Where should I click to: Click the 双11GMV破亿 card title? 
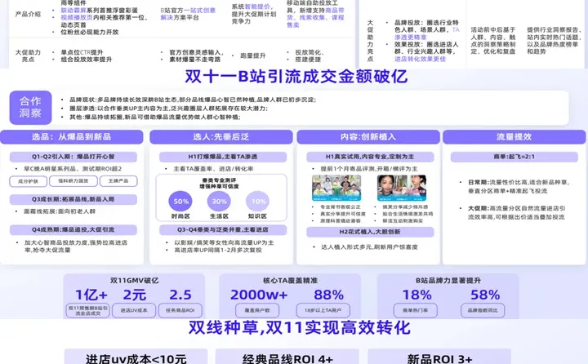pos(134,281)
